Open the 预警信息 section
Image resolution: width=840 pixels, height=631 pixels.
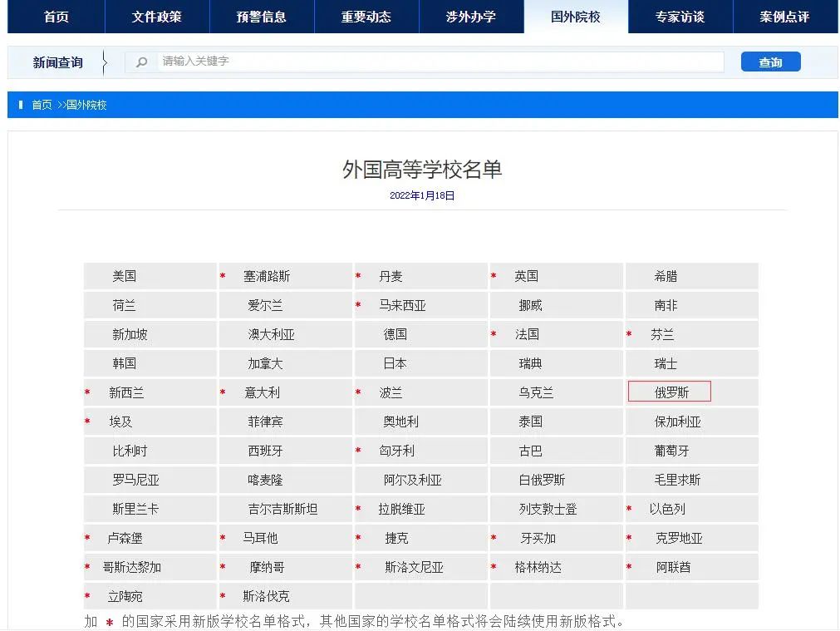click(x=263, y=17)
